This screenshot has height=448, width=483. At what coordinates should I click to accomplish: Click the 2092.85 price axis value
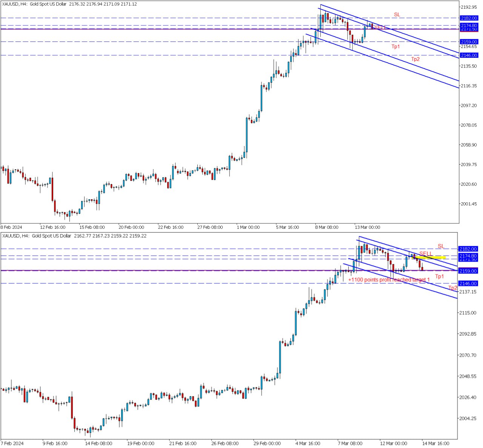[x=468, y=334]
